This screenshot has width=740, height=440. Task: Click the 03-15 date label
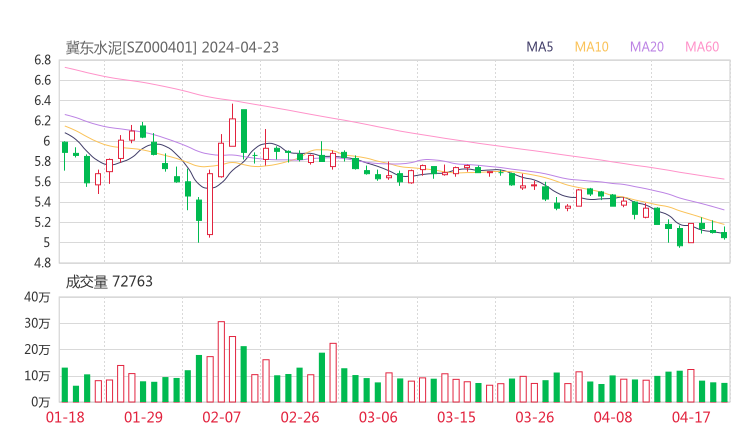tap(456, 417)
